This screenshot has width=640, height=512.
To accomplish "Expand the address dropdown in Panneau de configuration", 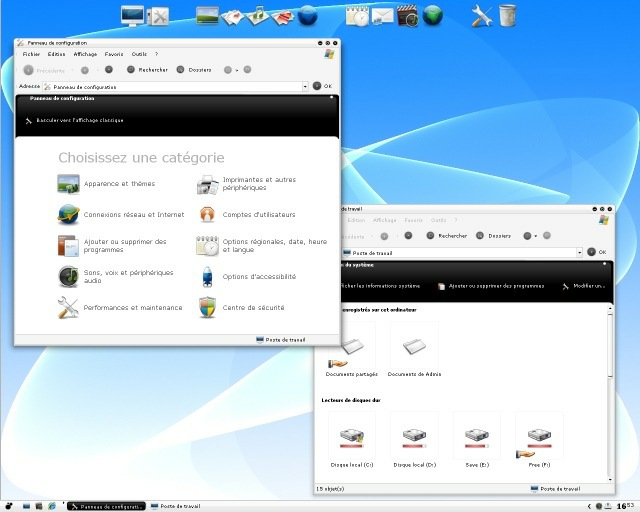I will (305, 87).
